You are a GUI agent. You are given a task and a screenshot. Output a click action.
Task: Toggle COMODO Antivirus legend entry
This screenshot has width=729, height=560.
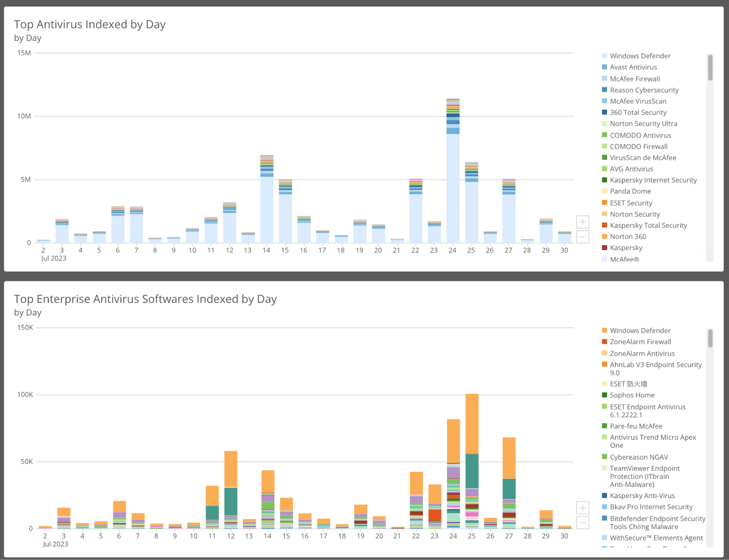(636, 135)
